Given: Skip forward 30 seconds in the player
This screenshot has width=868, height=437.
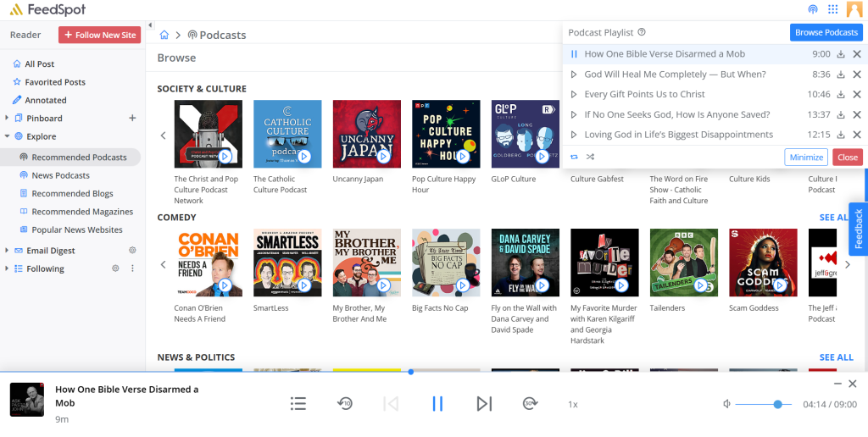Looking at the screenshot, I should [531, 404].
